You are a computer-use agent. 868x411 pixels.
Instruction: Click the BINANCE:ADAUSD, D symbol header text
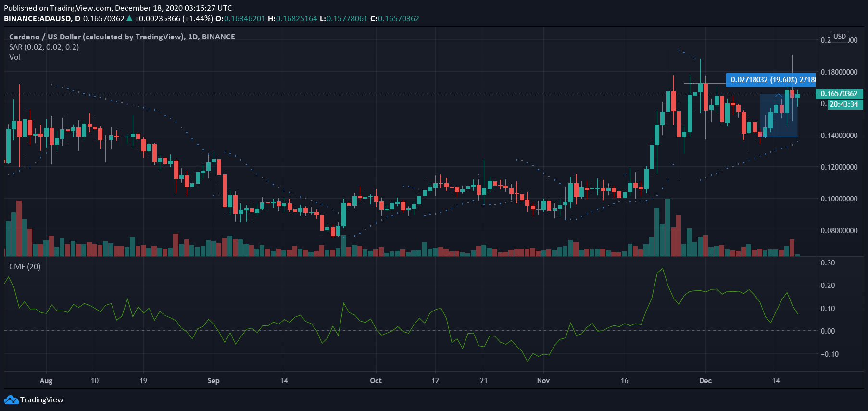[x=42, y=19]
